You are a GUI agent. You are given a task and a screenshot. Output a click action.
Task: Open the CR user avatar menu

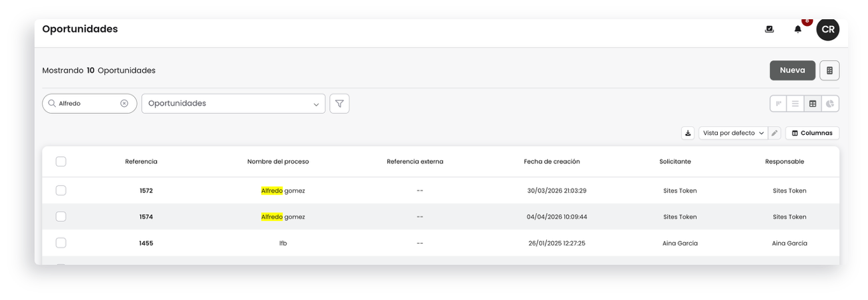pyautogui.click(x=827, y=29)
